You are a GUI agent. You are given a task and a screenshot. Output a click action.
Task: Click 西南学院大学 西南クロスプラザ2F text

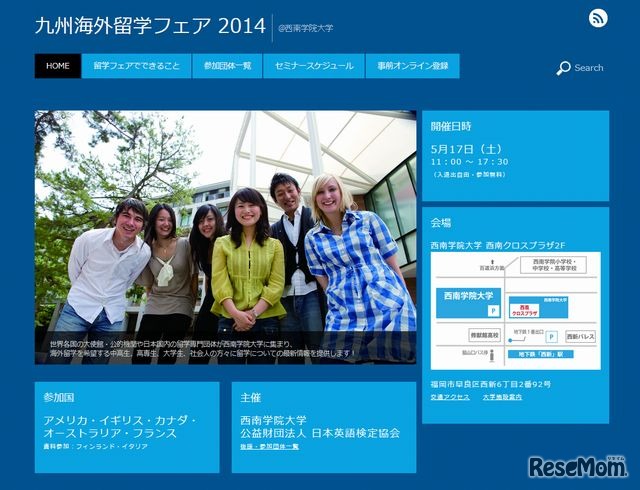(498, 245)
